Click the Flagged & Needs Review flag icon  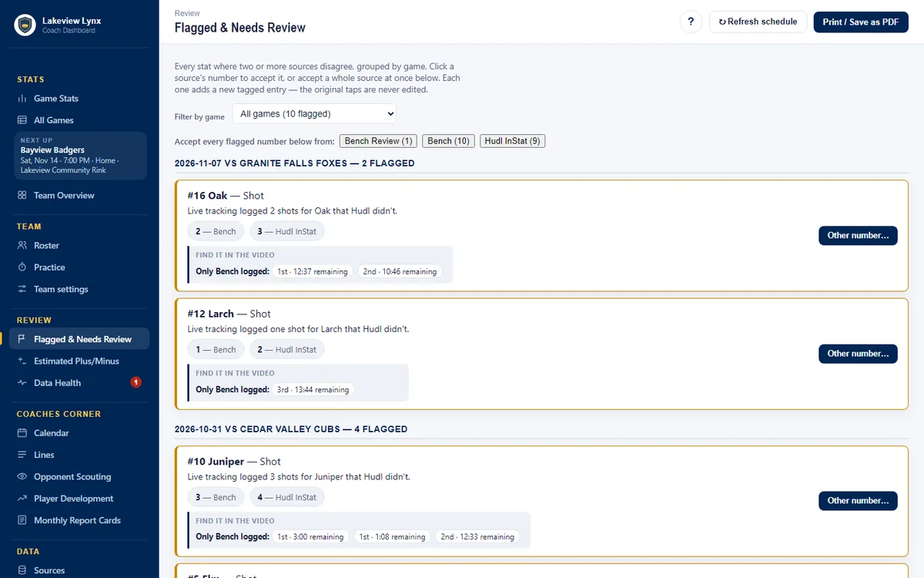(22, 339)
